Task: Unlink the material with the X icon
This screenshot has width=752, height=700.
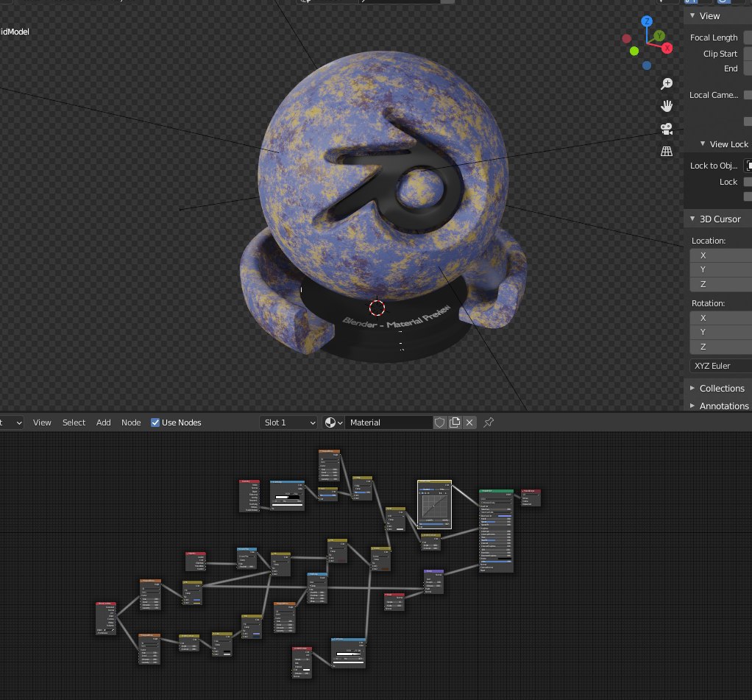Action: [x=469, y=423]
